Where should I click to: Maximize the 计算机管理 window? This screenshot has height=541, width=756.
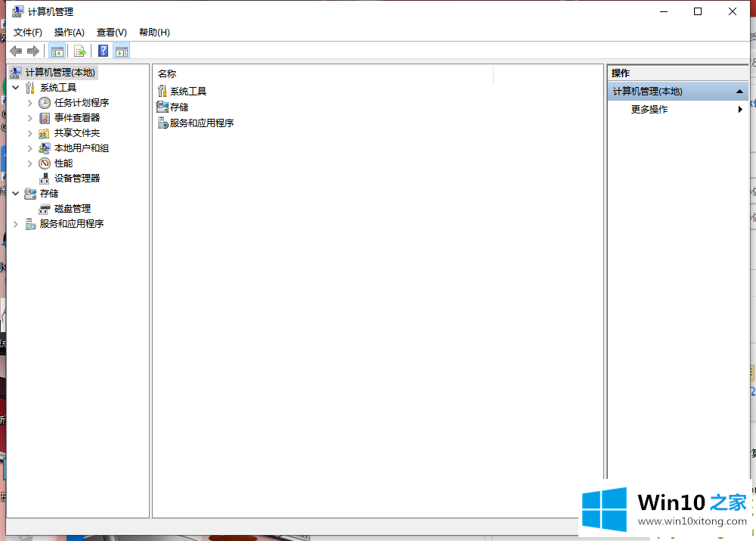[x=698, y=11]
